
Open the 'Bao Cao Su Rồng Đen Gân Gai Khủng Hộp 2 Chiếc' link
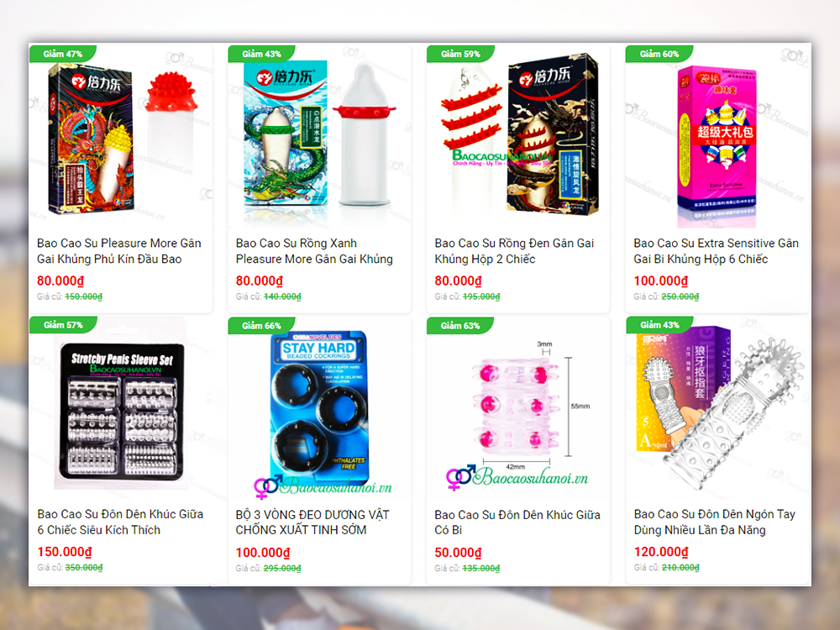coord(514,250)
